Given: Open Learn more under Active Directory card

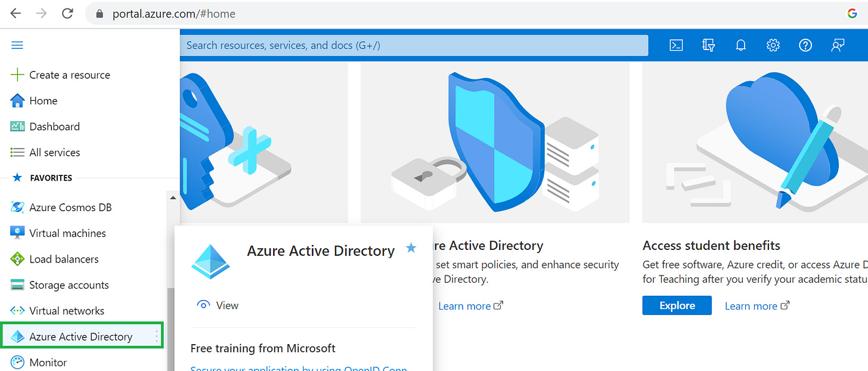Looking at the screenshot, I should point(470,306).
